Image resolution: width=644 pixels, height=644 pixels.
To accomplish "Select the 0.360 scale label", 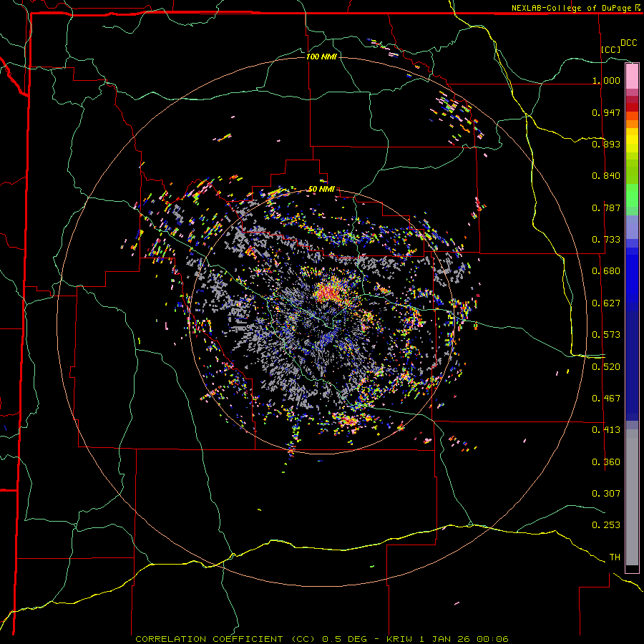I will pyautogui.click(x=606, y=462).
